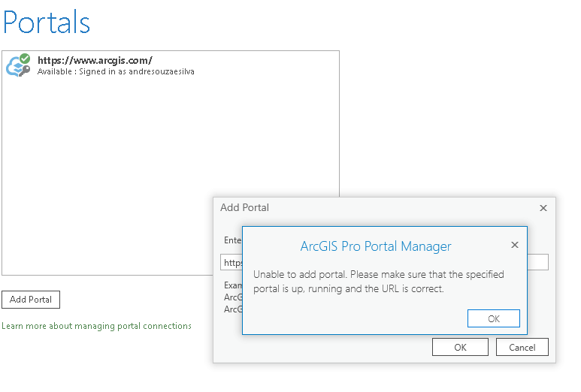
Task: Select the https://www.arcgis.com/ portal entry
Action: (171, 65)
